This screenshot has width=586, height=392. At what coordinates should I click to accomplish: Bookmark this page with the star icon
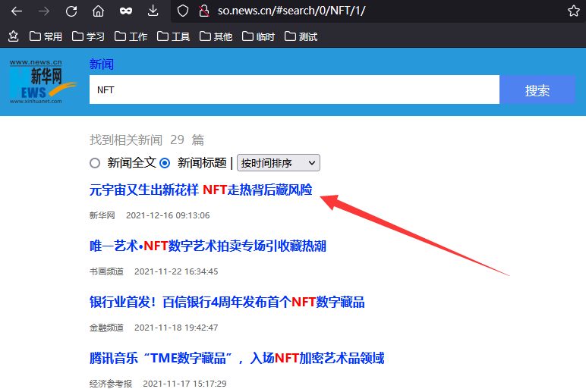click(573, 11)
